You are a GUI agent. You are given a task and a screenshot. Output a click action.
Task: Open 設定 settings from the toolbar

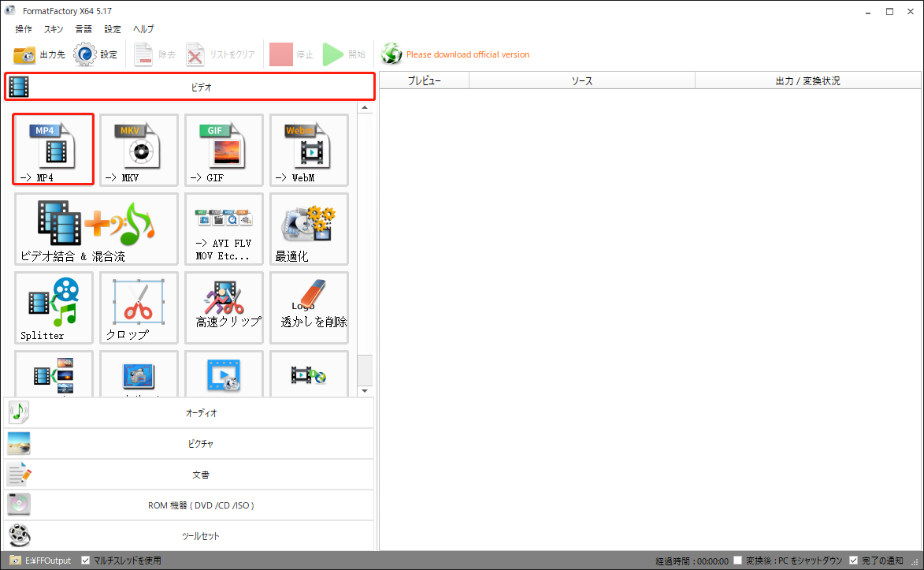click(x=95, y=54)
